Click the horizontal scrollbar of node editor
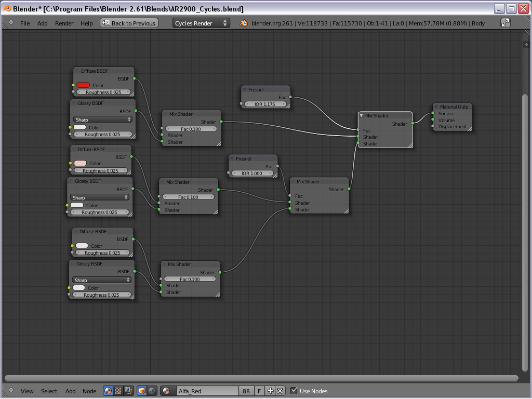Viewport: 532px width, 399px height. click(x=262, y=378)
